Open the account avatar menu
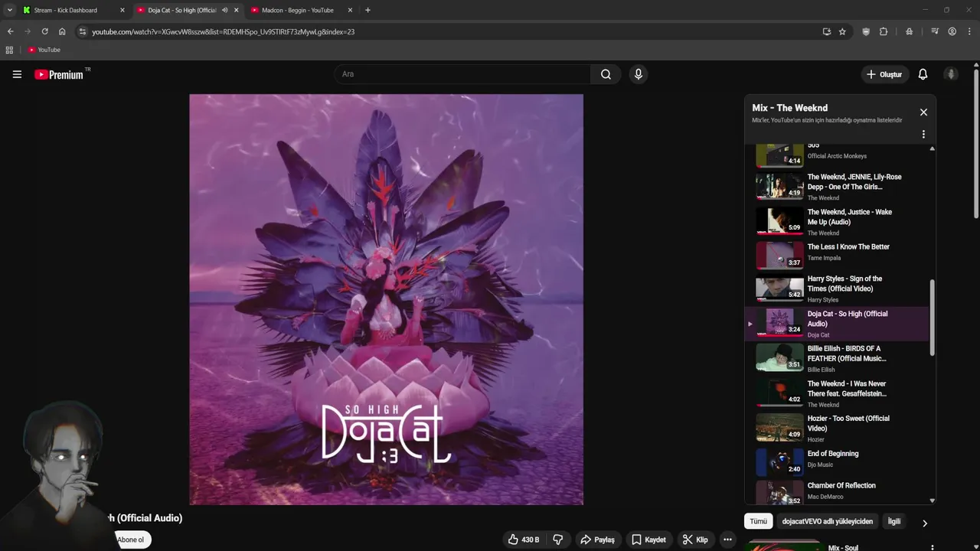Screen dimensions: 980x551 [x=951, y=74]
